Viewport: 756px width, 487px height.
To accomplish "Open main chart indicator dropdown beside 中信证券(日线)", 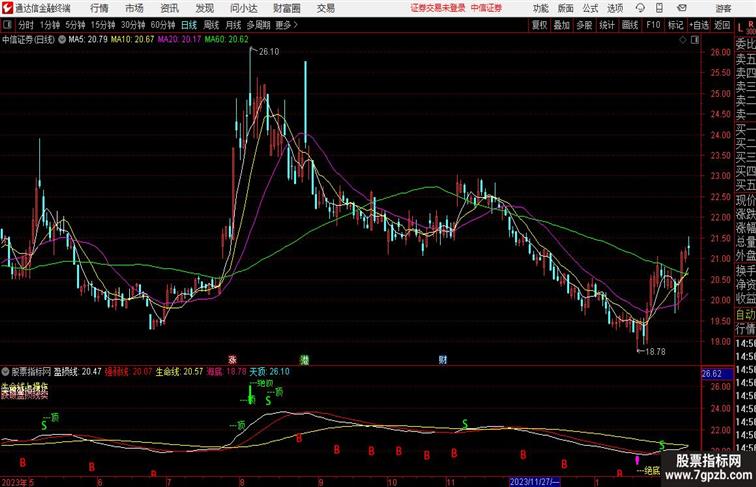I will coord(62,40).
